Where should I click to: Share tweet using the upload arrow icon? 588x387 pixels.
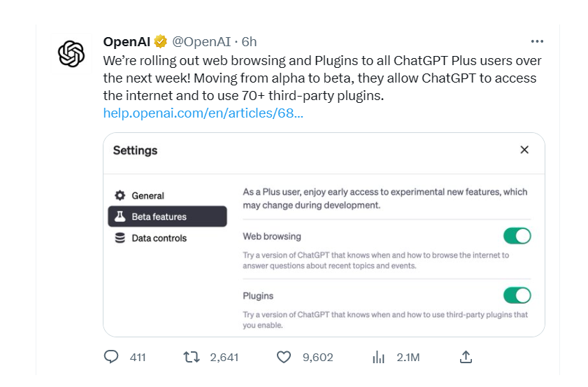466,357
